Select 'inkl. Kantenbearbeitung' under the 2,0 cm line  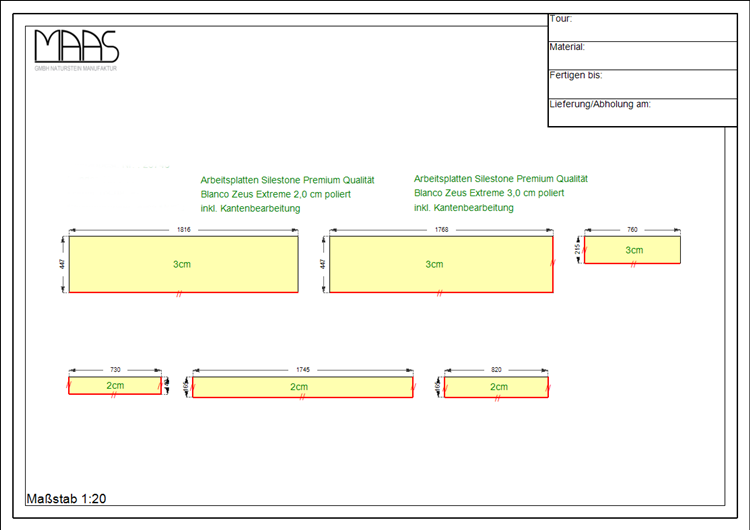(250, 209)
